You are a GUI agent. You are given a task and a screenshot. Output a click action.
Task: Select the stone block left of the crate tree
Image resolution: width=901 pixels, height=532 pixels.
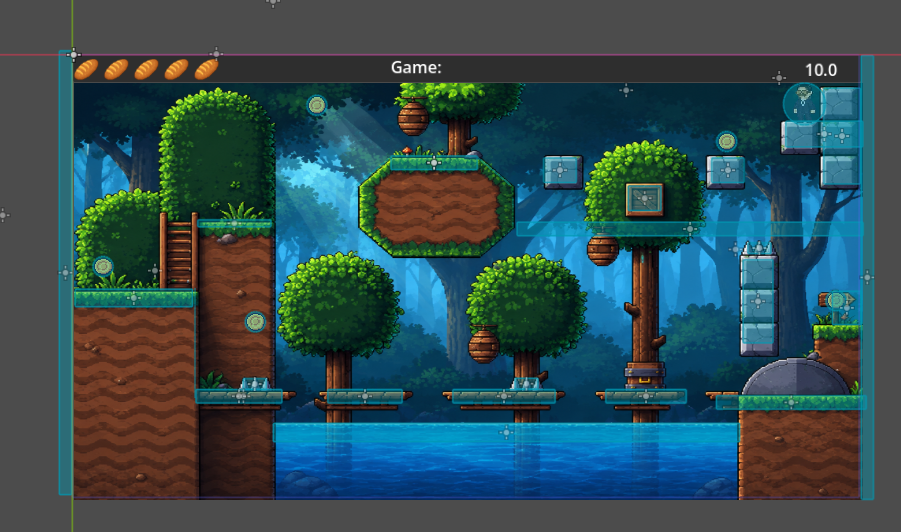[563, 171]
